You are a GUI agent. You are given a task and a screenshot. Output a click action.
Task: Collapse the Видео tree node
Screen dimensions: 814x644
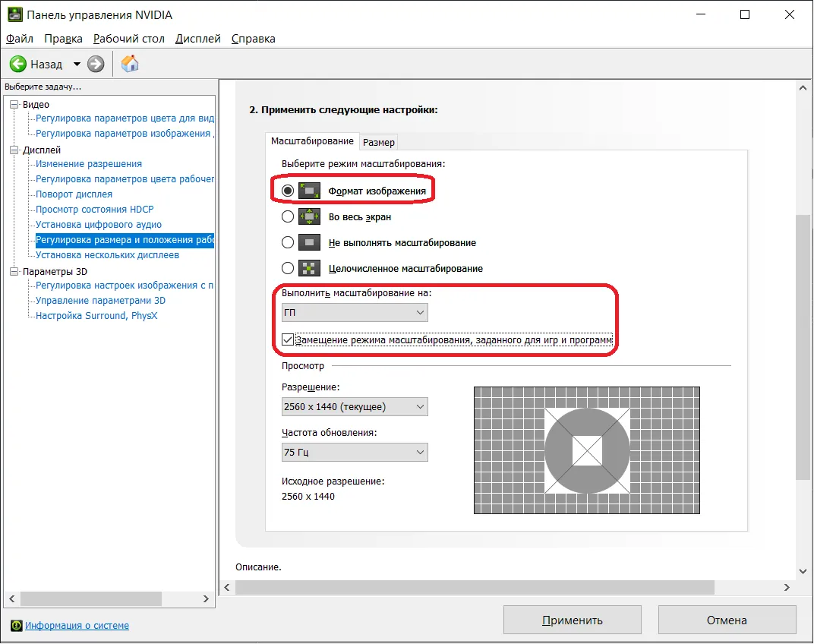pos(14,104)
